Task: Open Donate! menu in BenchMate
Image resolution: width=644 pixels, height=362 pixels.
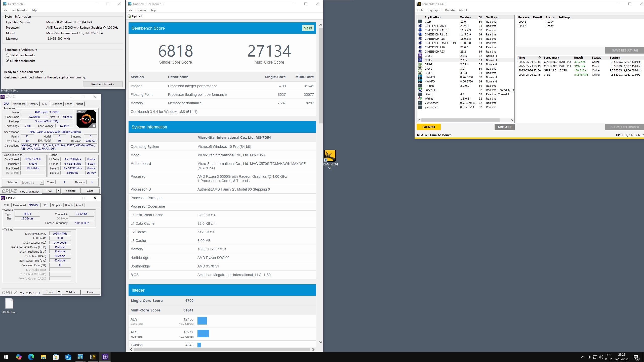Action: coord(450,10)
